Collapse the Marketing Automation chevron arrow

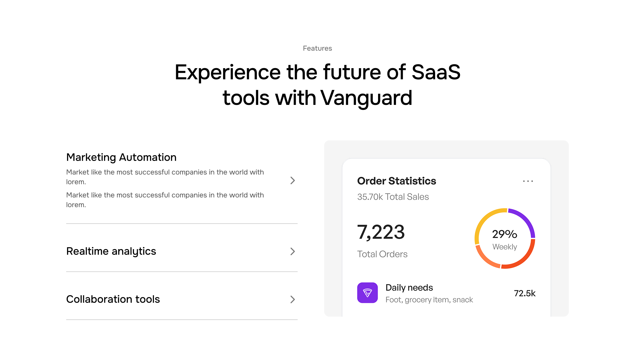click(x=292, y=180)
